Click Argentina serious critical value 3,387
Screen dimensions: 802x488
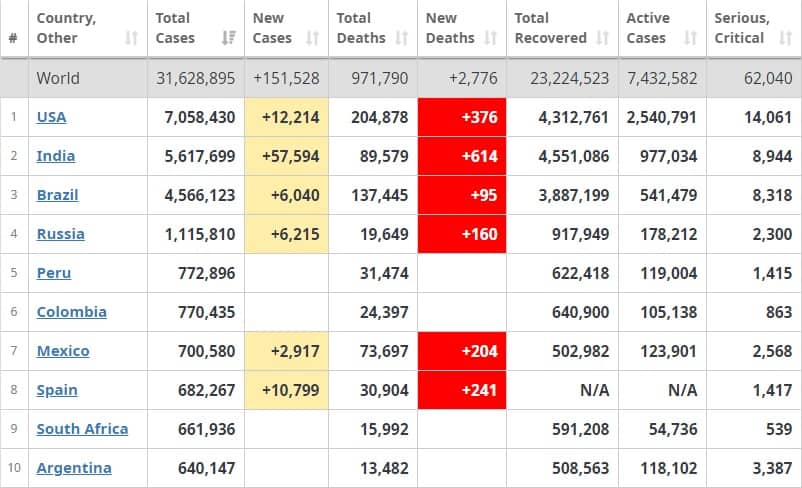click(772, 468)
